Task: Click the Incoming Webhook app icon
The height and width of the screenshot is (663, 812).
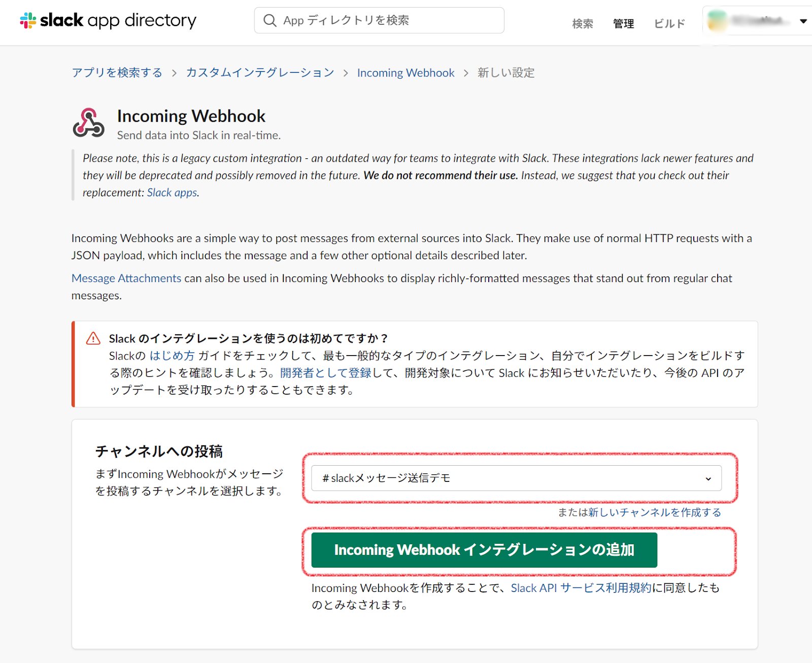Action: coord(89,123)
